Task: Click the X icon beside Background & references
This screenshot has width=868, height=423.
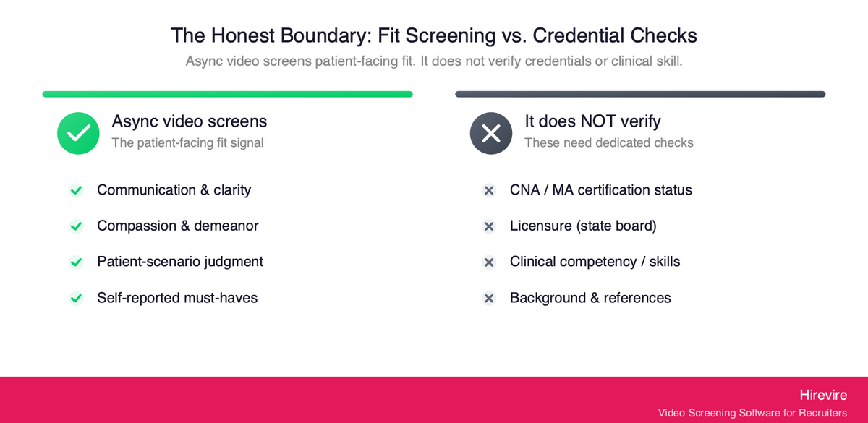Action: (x=489, y=298)
